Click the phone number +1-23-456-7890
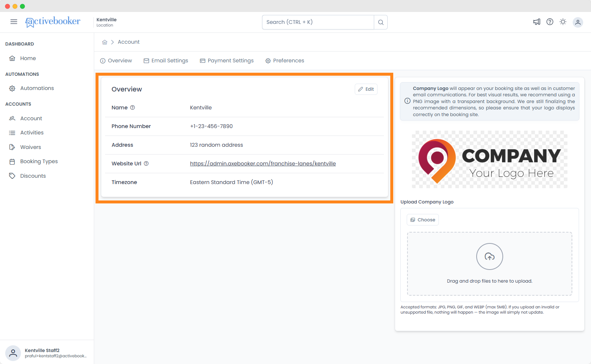Screen dimensions: 591x364 (211, 126)
